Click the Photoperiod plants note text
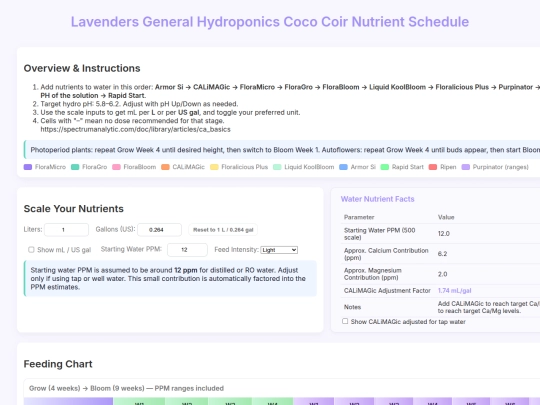This screenshot has width=540, height=405. pyautogui.click(x=285, y=150)
